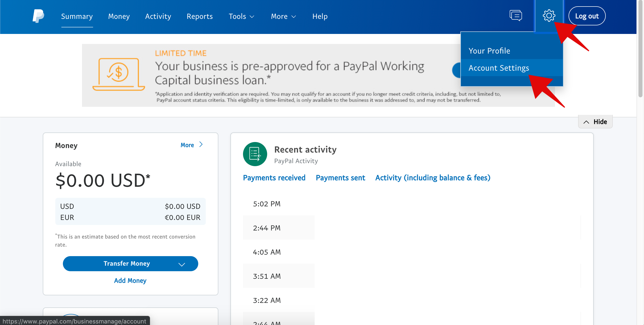Image resolution: width=644 pixels, height=325 pixels.
Task: Open the 5:02 PM activity row
Action: tap(412, 204)
